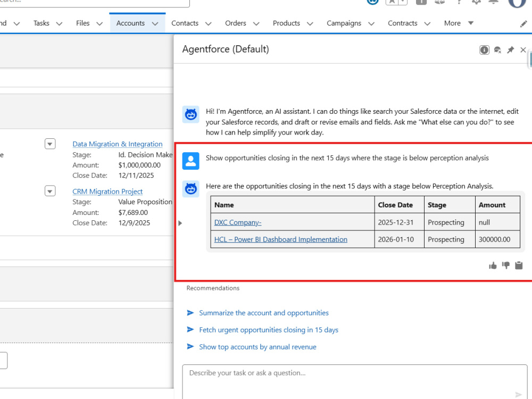Screen dimensions: 532x399
Task: Open the Contracts tab dropdown chevron
Action: coord(427,24)
